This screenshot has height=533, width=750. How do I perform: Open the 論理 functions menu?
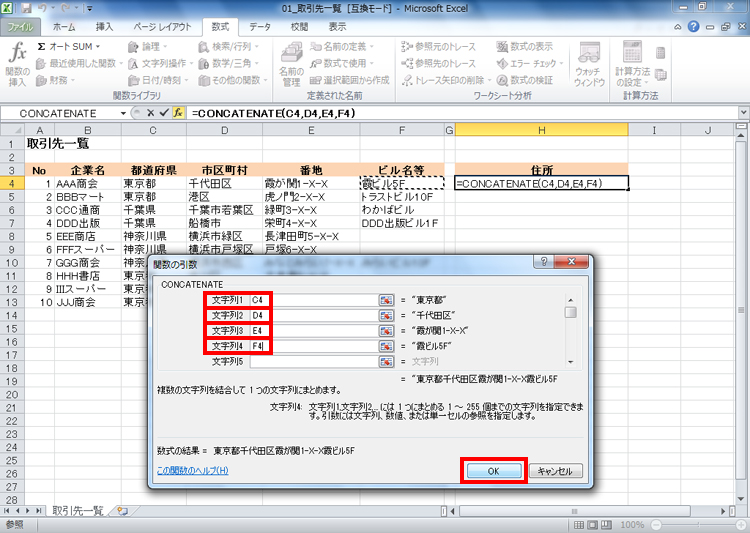point(147,46)
